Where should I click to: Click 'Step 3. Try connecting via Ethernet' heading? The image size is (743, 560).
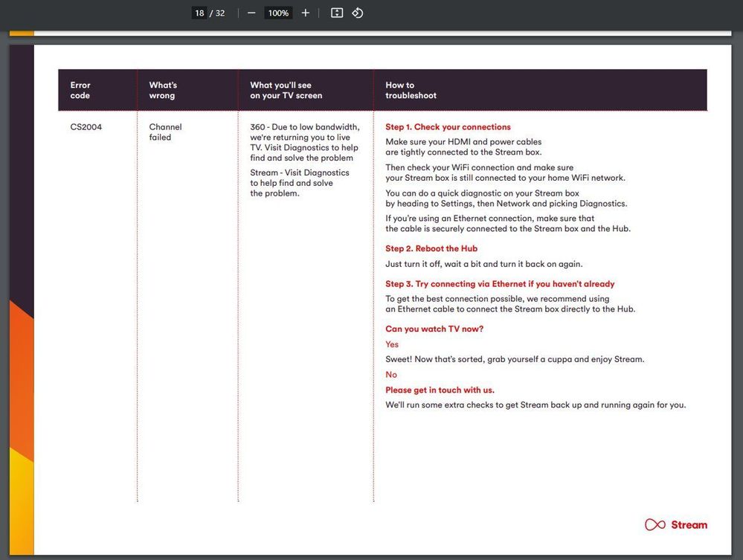tap(500, 284)
